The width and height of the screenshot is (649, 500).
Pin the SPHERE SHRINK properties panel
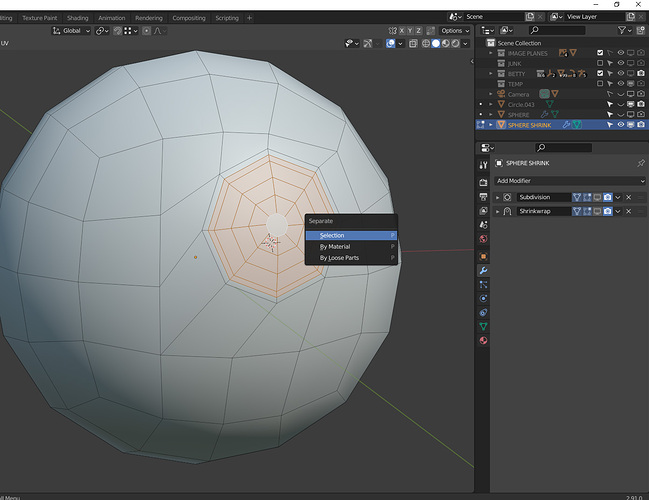point(641,163)
